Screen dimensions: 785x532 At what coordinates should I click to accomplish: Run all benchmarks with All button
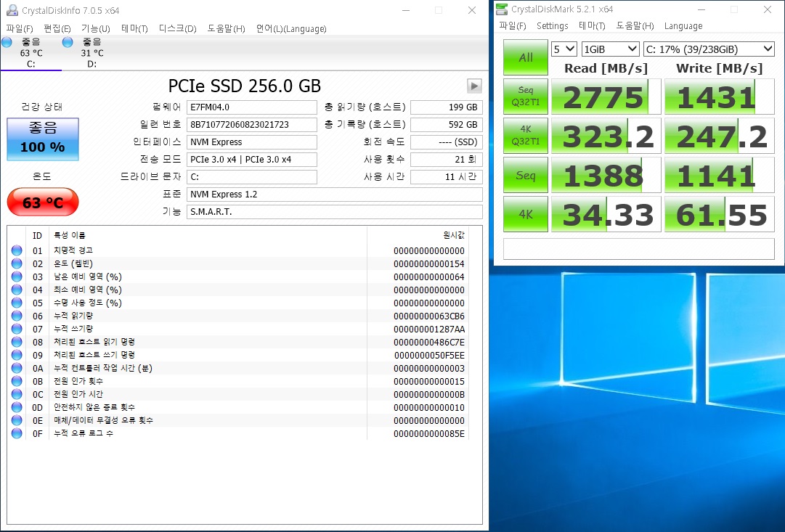tap(526, 57)
